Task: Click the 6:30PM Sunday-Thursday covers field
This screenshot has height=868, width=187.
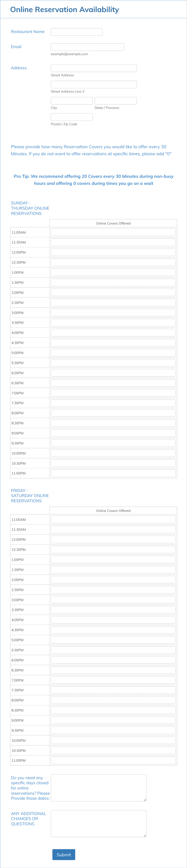Action: [x=113, y=382]
